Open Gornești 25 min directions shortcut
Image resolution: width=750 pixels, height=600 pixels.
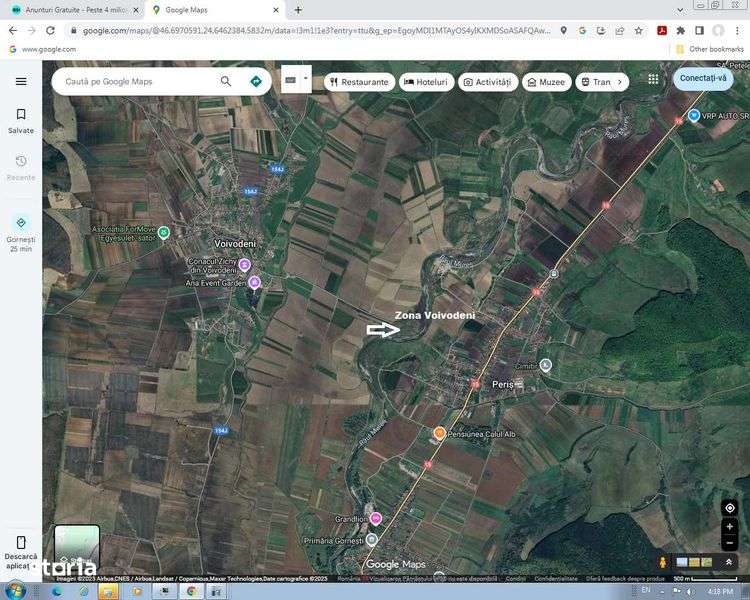pos(21,233)
